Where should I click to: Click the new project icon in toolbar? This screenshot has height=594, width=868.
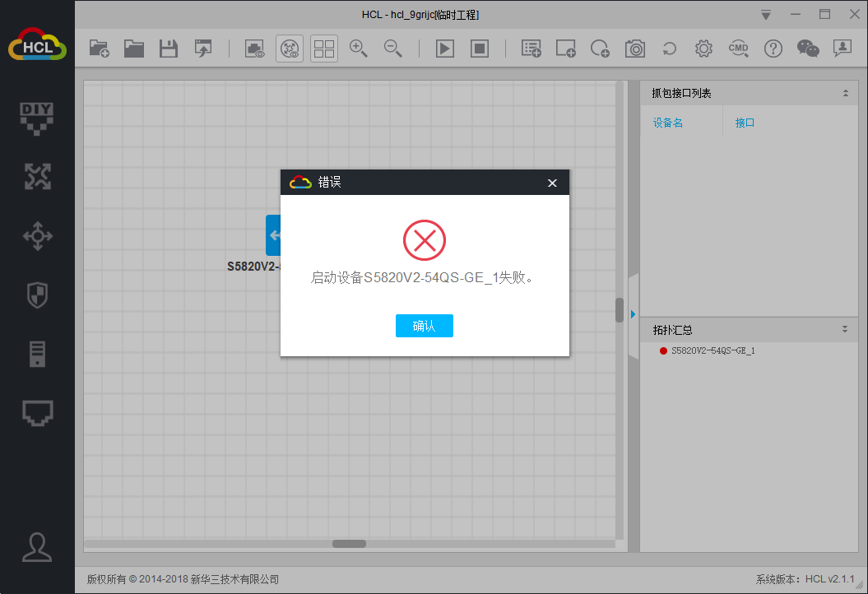coord(100,49)
